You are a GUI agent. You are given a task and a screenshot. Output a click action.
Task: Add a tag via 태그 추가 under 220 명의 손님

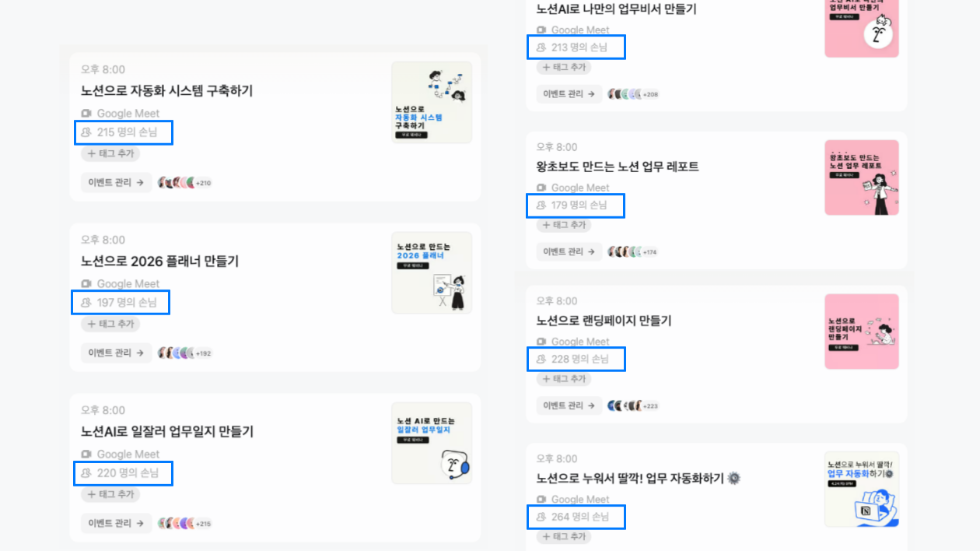[x=110, y=494]
